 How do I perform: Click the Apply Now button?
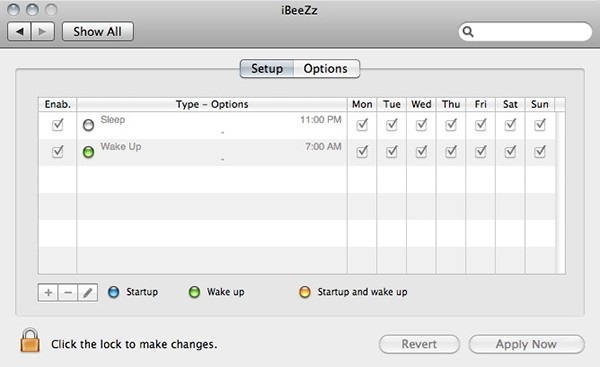coord(527,344)
